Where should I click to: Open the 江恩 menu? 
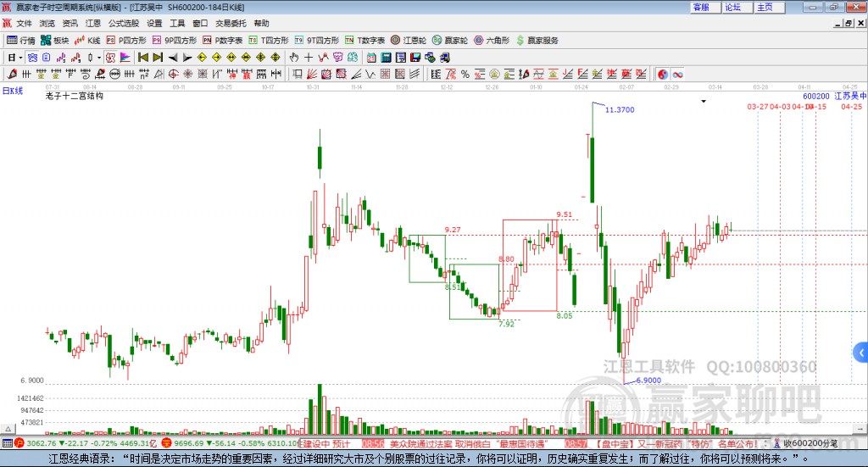93,23
